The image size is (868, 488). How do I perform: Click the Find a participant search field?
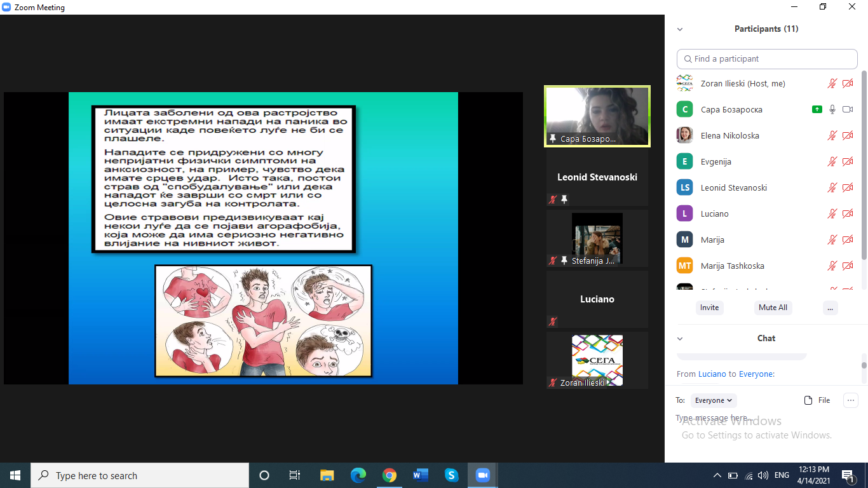pos(767,59)
